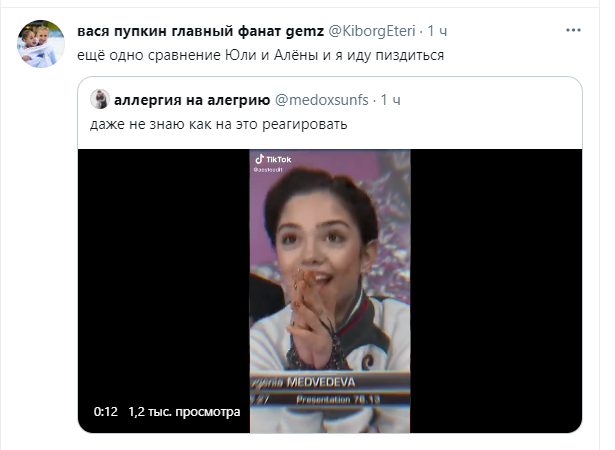Open the main tweet's 1 ч timestamp
The width and height of the screenshot is (615, 450).
[x=437, y=31]
